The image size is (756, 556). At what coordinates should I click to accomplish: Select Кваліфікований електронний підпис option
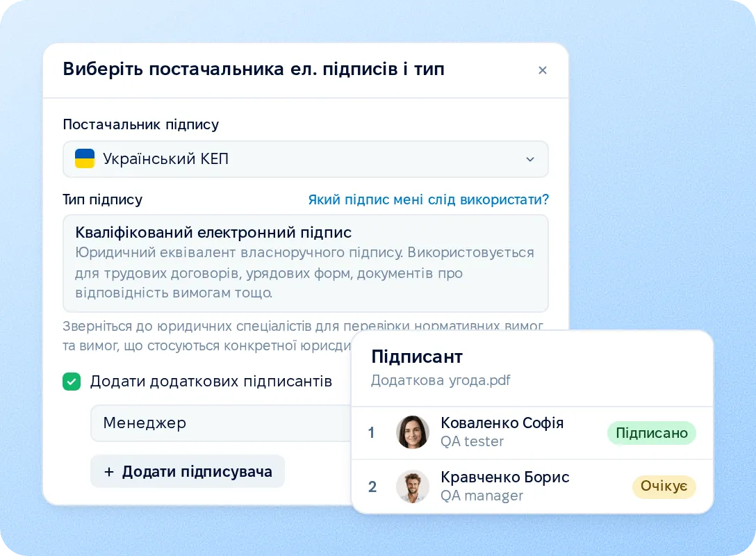coord(306,263)
